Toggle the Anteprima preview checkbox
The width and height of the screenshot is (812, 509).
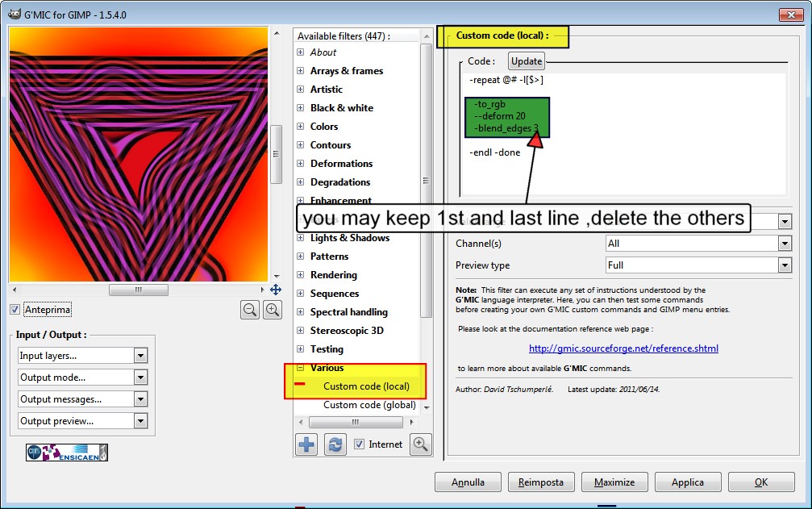tap(15, 310)
